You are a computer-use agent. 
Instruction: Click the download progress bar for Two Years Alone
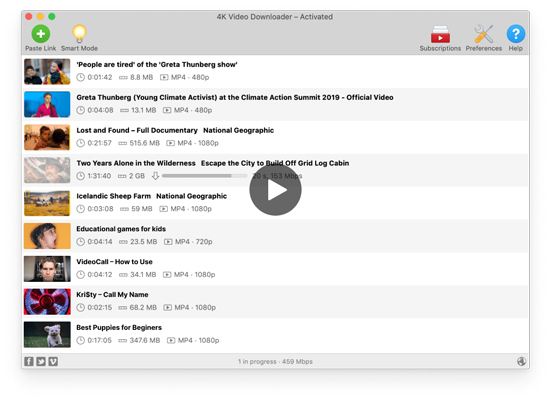[205, 176]
